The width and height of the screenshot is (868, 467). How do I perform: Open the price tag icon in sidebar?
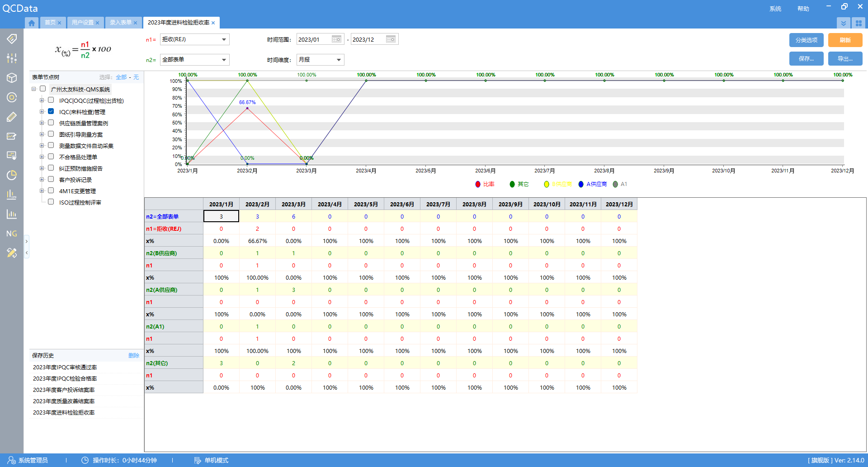click(x=12, y=39)
